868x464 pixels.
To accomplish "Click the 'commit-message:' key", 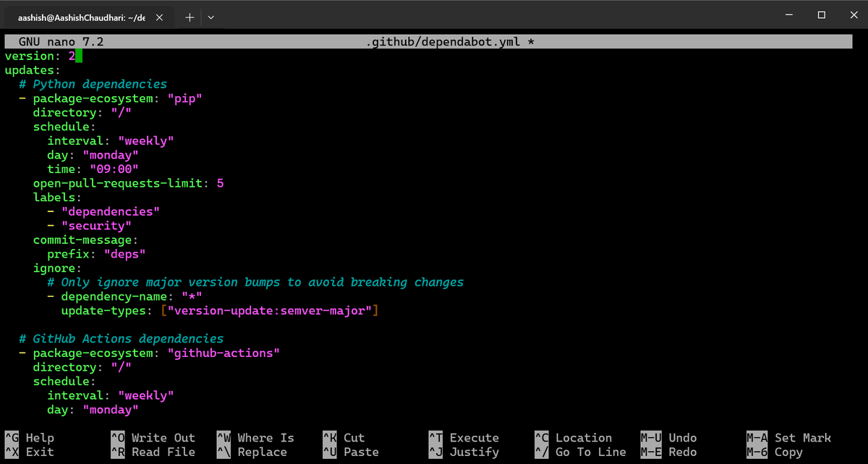I will (86, 240).
